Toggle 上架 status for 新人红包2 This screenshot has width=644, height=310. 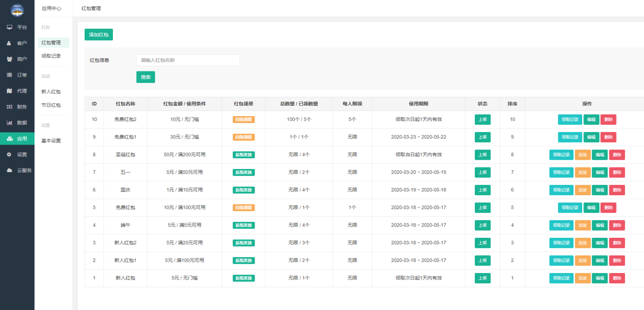[483, 243]
